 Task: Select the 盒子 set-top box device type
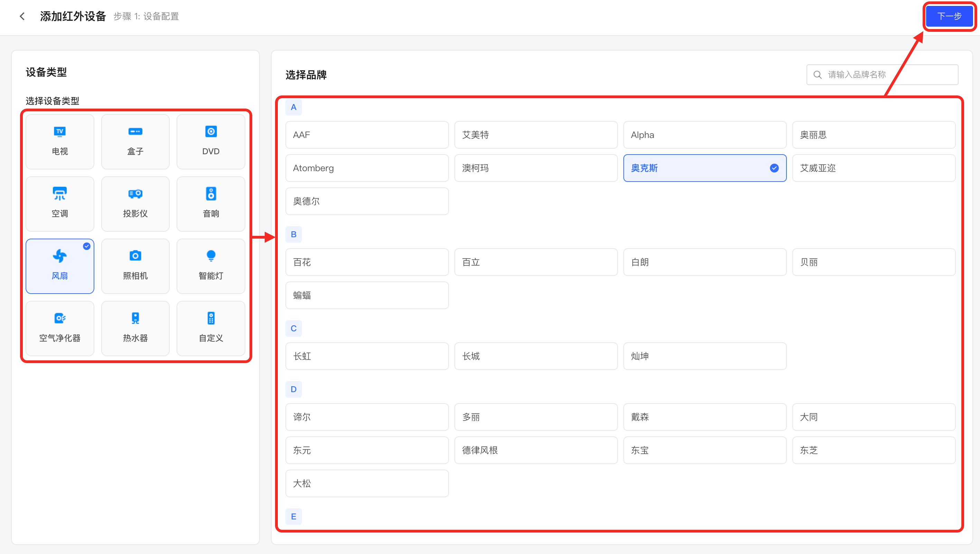tap(135, 142)
